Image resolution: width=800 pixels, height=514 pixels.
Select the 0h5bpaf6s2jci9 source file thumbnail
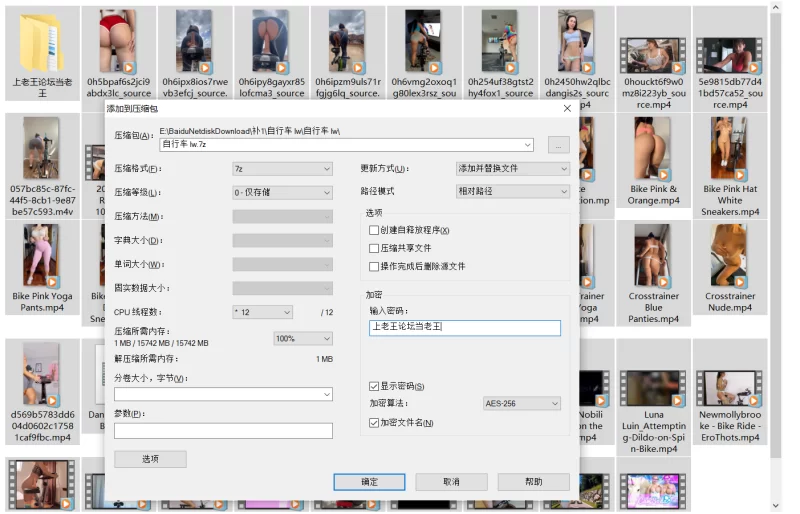pyautogui.click(x=118, y=41)
